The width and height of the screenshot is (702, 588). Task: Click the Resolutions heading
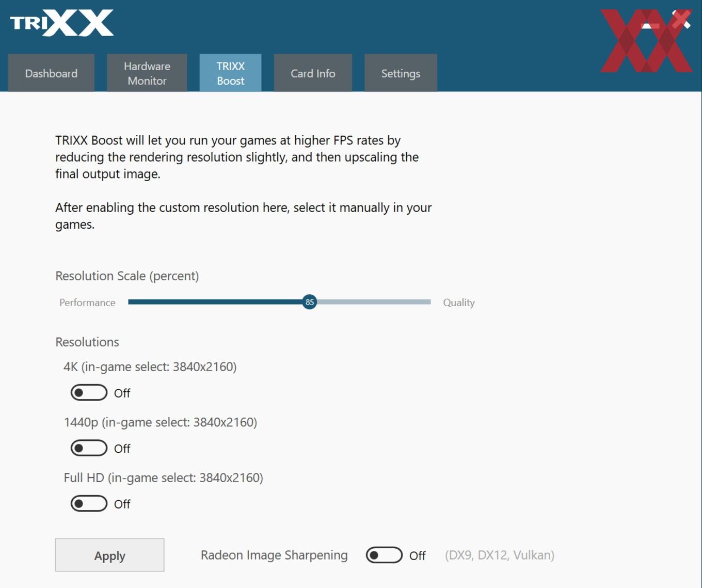click(87, 342)
